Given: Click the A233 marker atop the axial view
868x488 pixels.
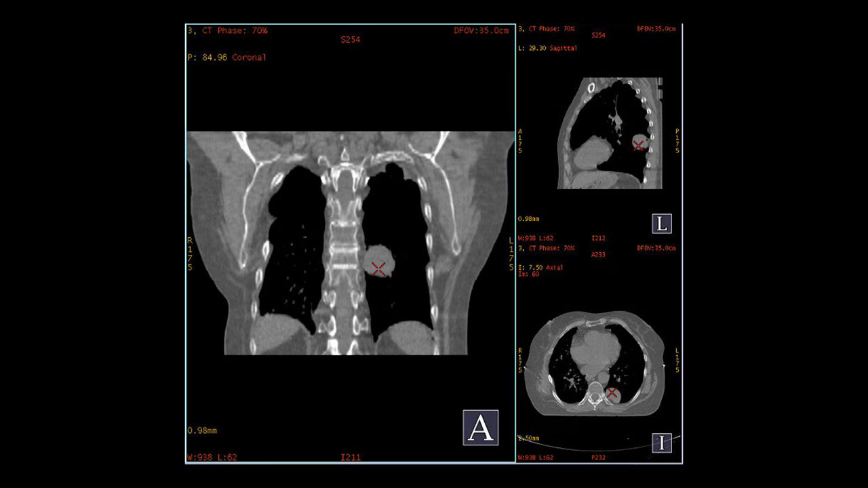Looking at the screenshot, I should point(598,255).
